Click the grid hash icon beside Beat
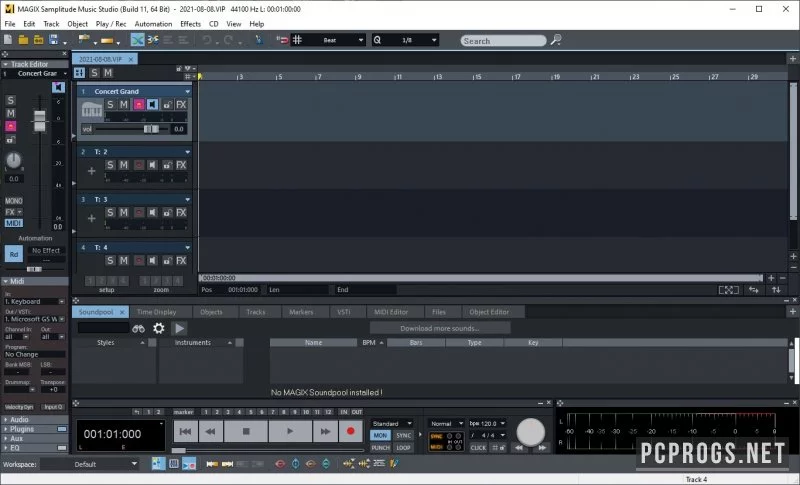This screenshot has width=800, height=485. (x=297, y=39)
